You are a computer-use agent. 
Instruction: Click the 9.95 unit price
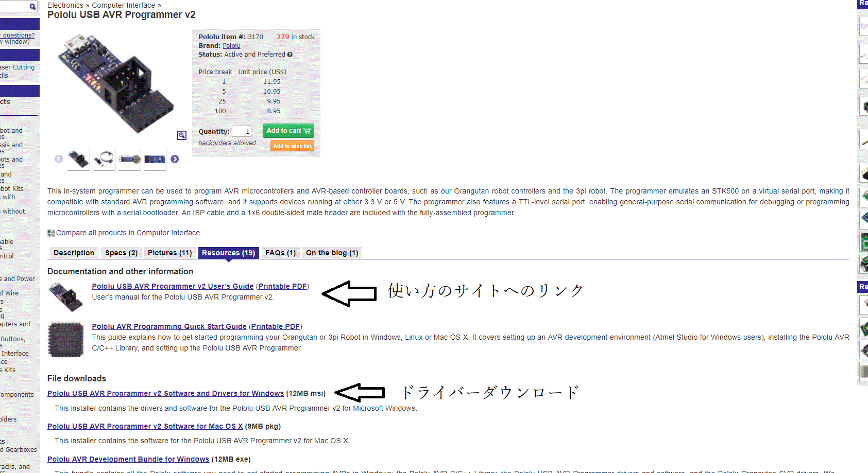click(x=274, y=101)
